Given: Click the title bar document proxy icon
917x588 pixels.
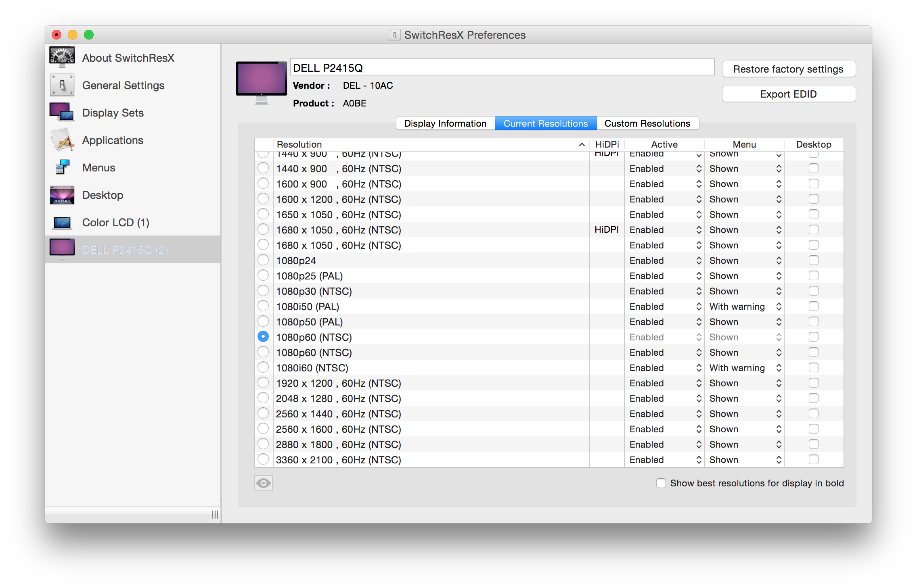Looking at the screenshot, I should (x=394, y=35).
